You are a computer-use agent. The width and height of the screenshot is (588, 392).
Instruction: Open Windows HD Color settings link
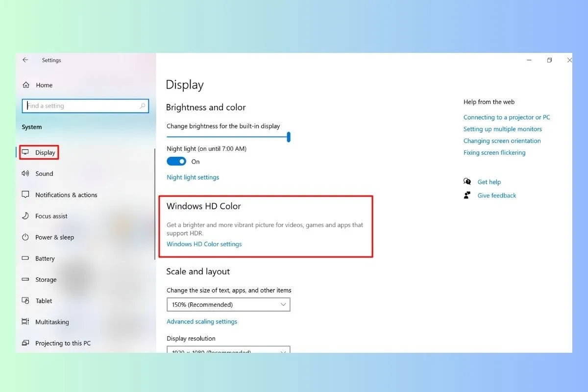click(x=204, y=244)
